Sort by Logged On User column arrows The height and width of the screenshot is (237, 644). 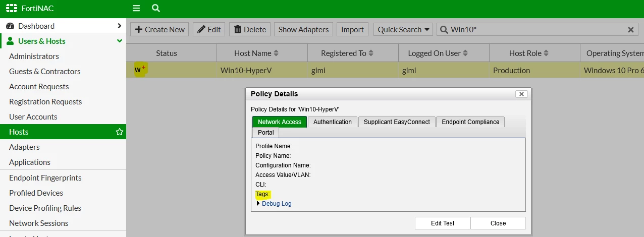[x=465, y=53]
